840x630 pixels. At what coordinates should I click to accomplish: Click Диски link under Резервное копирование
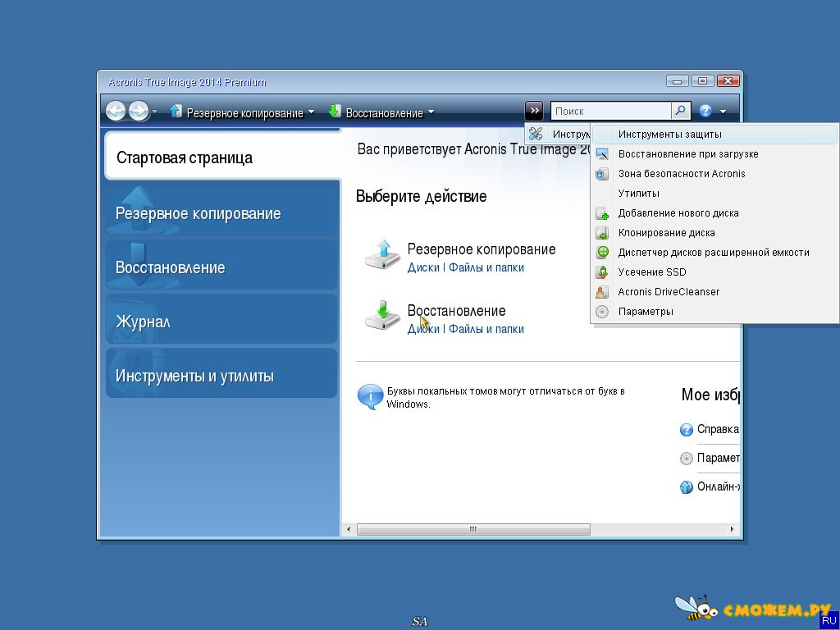coord(423,267)
